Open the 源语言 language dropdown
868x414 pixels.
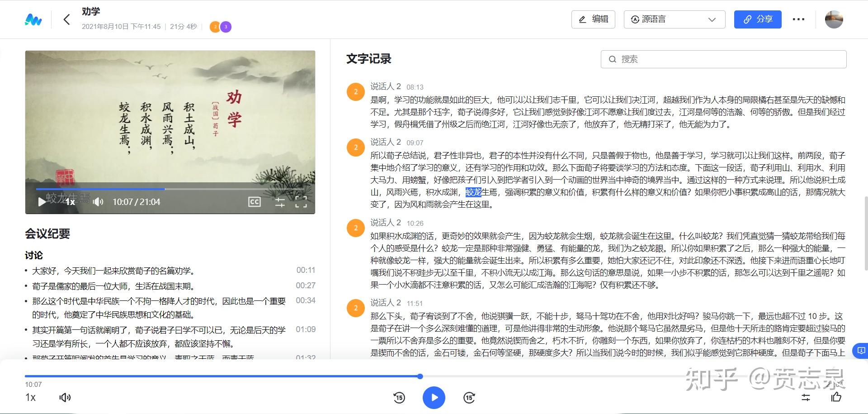[673, 19]
